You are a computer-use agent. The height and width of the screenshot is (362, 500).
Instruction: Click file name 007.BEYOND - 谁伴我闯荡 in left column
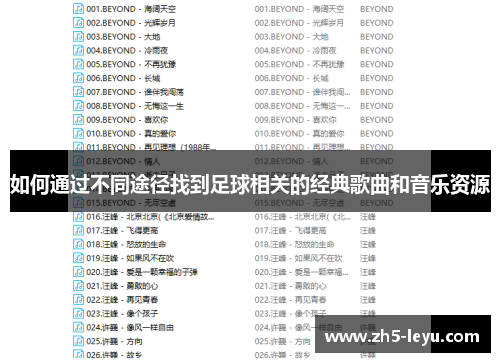135,92
